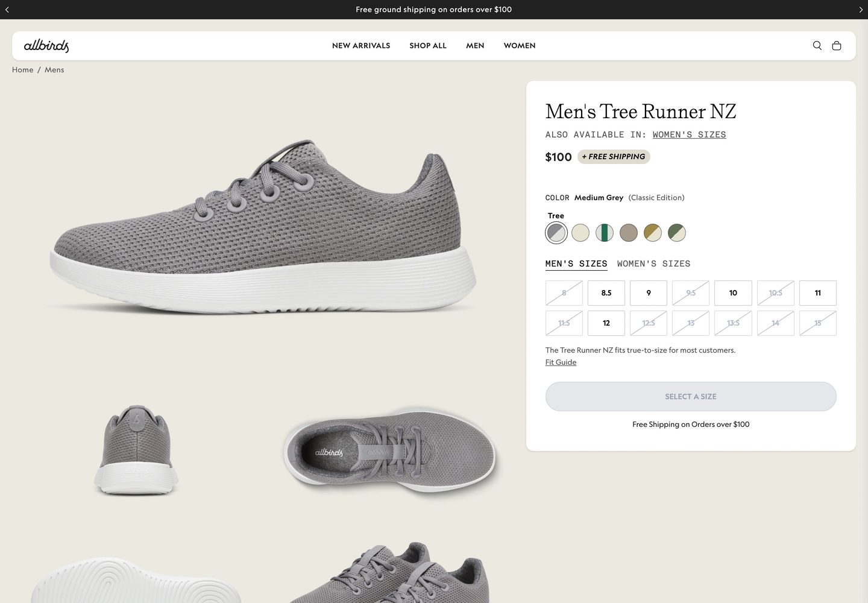This screenshot has height=603, width=868.
Task: Open the top-down view shoe image
Action: (390, 450)
